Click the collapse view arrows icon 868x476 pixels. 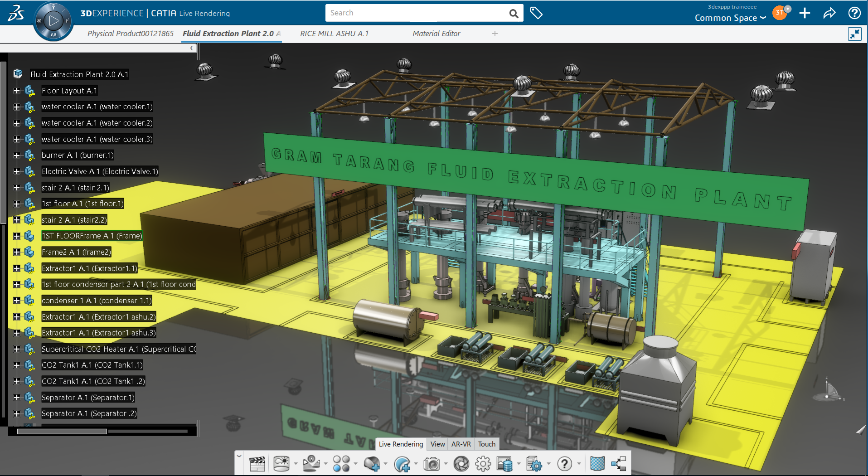click(x=855, y=34)
